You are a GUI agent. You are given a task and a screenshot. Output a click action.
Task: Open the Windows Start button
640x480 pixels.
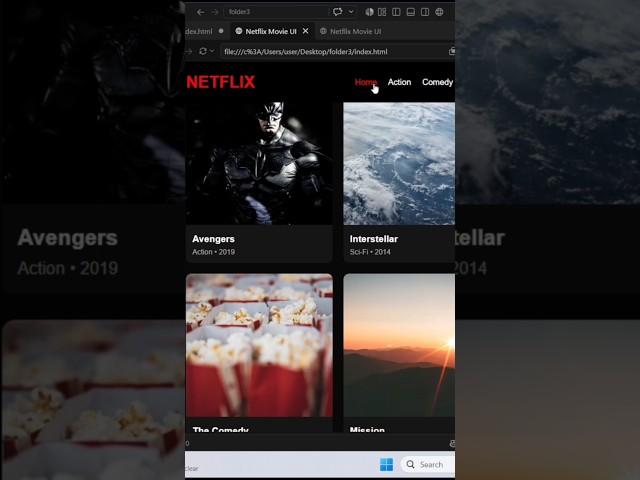tap(386, 464)
